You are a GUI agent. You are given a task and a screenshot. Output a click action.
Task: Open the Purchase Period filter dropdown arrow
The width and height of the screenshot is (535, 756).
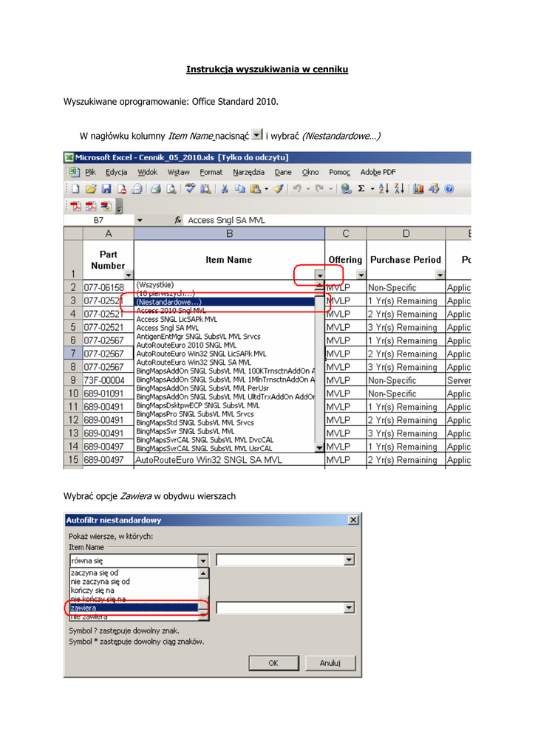pyautogui.click(x=440, y=275)
